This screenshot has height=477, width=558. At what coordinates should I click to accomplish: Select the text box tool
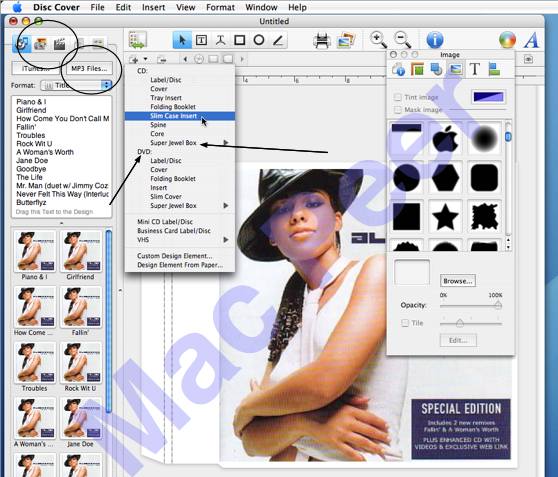[201, 40]
